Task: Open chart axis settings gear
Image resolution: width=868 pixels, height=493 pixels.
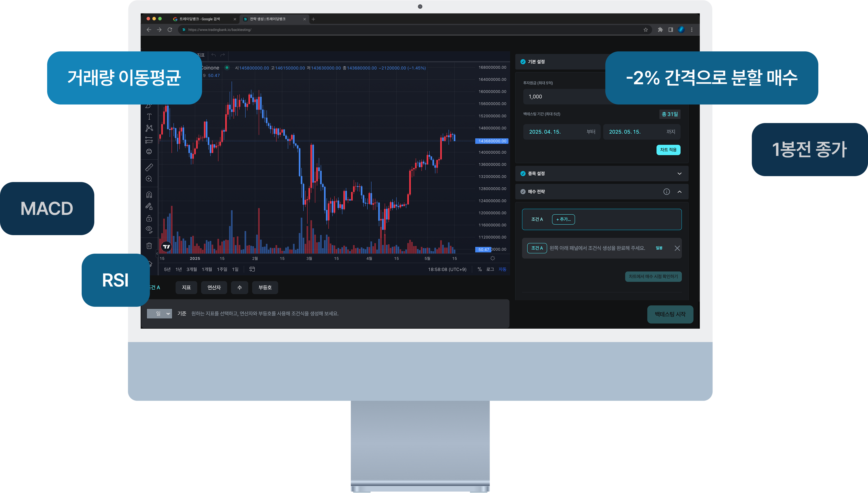Action: point(493,258)
